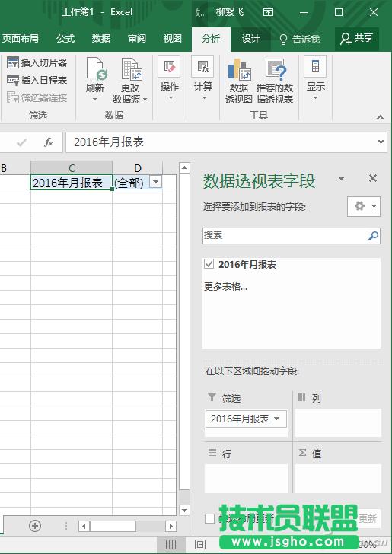Click the vertical scrollbar down arrow
Image resolution: width=392 pixels, height=554 pixels.
[184, 510]
